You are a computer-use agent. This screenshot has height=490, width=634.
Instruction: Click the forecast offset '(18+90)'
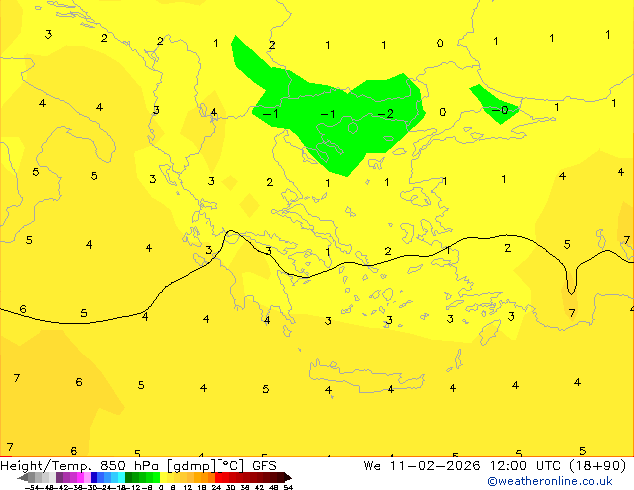click(x=598, y=466)
